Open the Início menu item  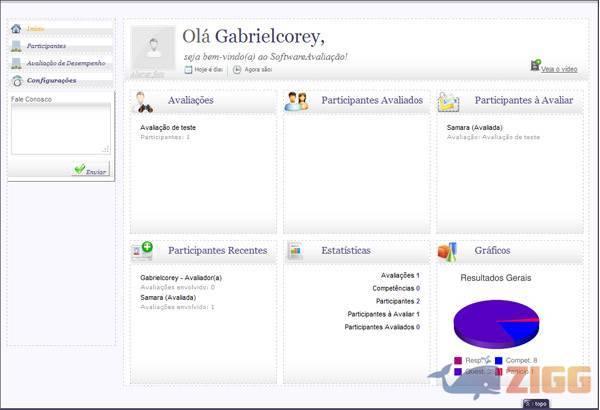coord(36,29)
